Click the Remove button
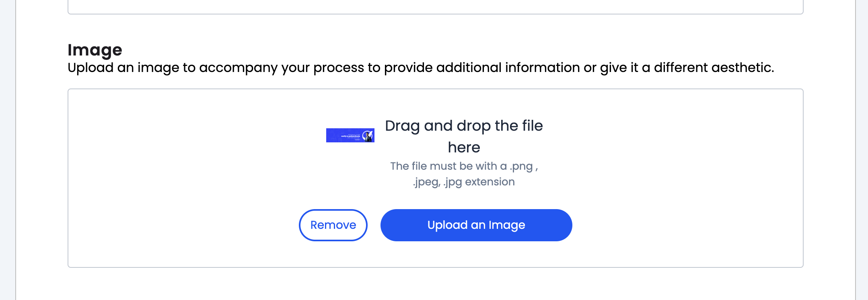 click(333, 225)
